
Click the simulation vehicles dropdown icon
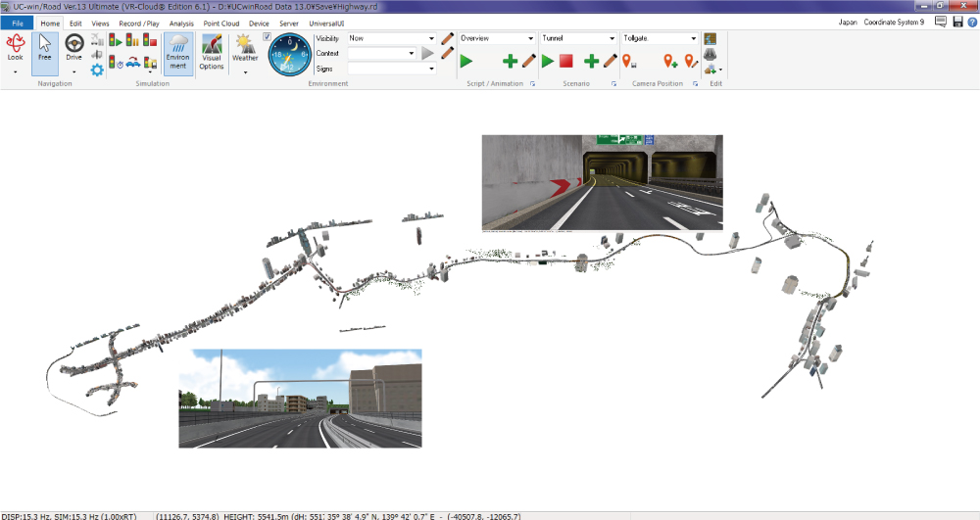pyautogui.click(x=150, y=64)
